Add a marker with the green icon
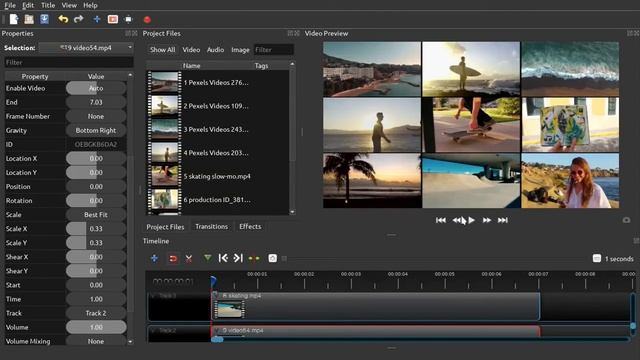This screenshot has width=640, height=360. point(208,258)
